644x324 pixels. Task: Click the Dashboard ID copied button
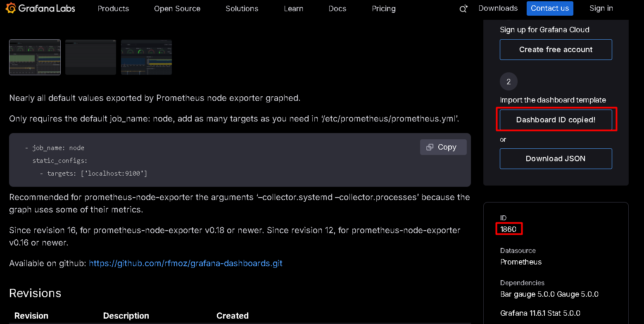556,119
